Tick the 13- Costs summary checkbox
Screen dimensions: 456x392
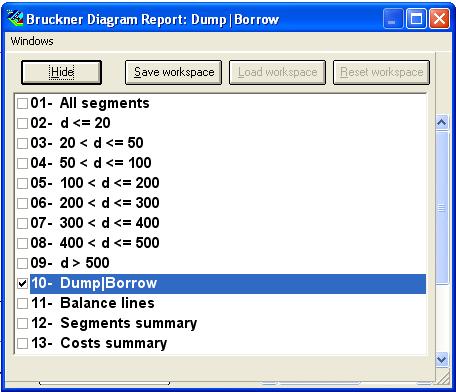tap(22, 343)
